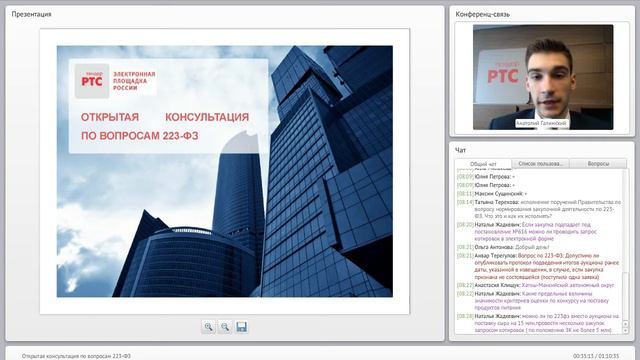Viewport: 640px width, 360px height.
Task: Click the Чат panel title
Action: (460, 150)
